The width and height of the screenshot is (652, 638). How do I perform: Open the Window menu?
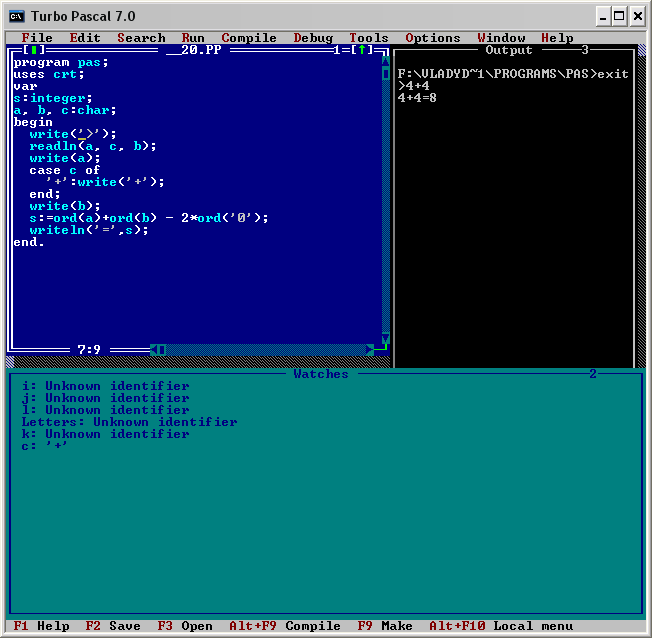click(x=501, y=38)
